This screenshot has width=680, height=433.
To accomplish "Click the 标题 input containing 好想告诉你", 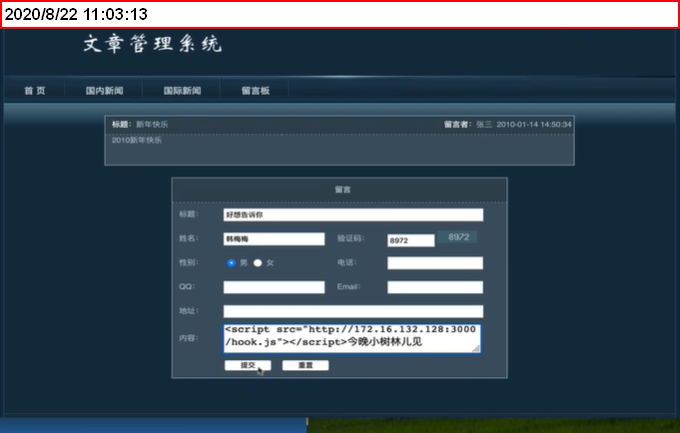I will coord(353,215).
